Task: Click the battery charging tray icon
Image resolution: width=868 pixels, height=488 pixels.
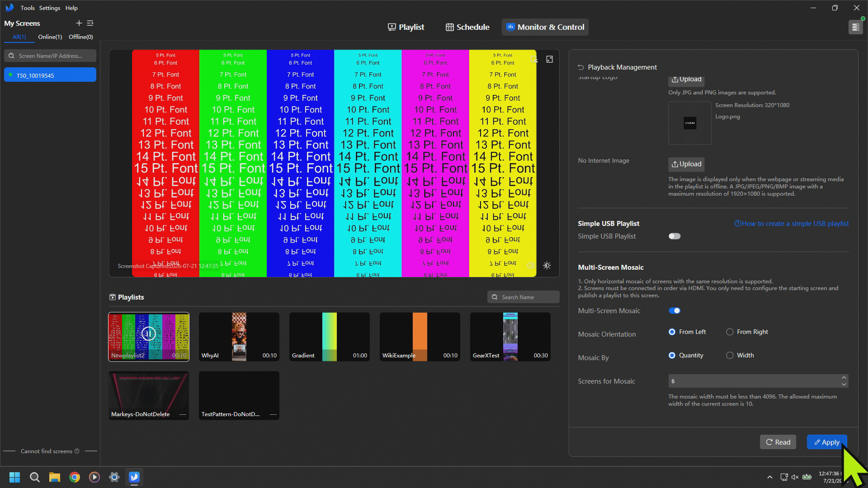Action: tap(807, 477)
